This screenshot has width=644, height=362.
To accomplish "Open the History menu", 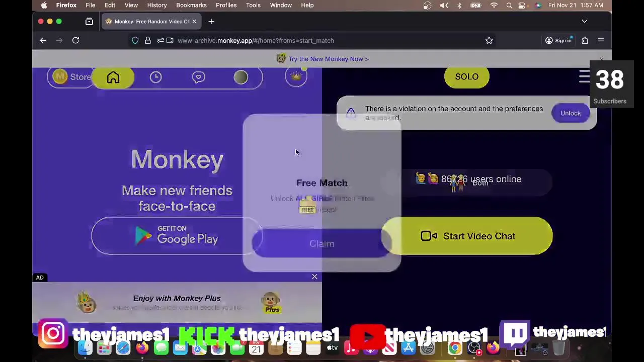I will click(x=157, y=5).
